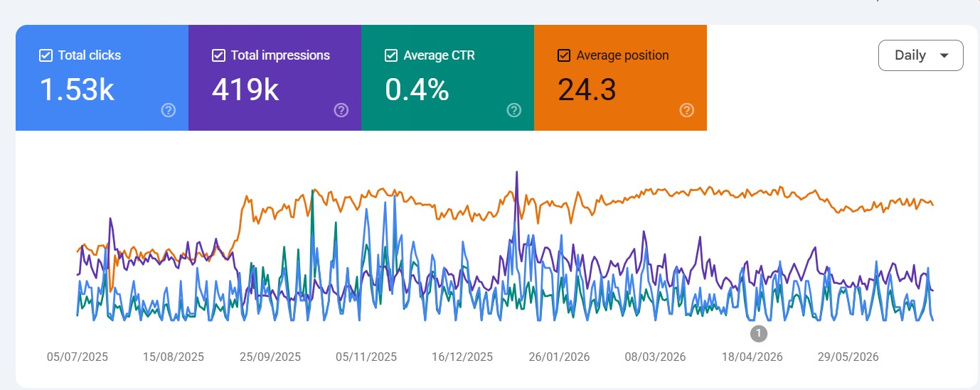
Task: Open help icon on Average CTR card
Action: [514, 110]
